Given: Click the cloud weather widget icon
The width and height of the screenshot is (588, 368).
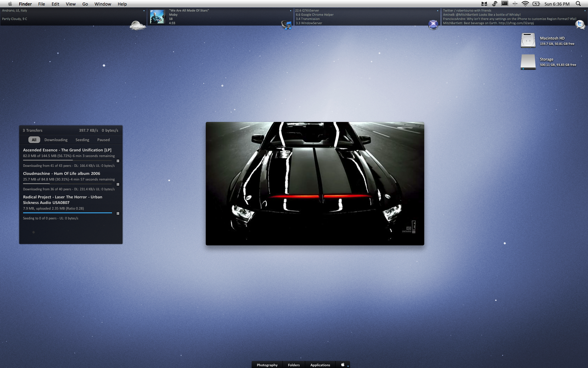Looking at the screenshot, I should pos(138,25).
